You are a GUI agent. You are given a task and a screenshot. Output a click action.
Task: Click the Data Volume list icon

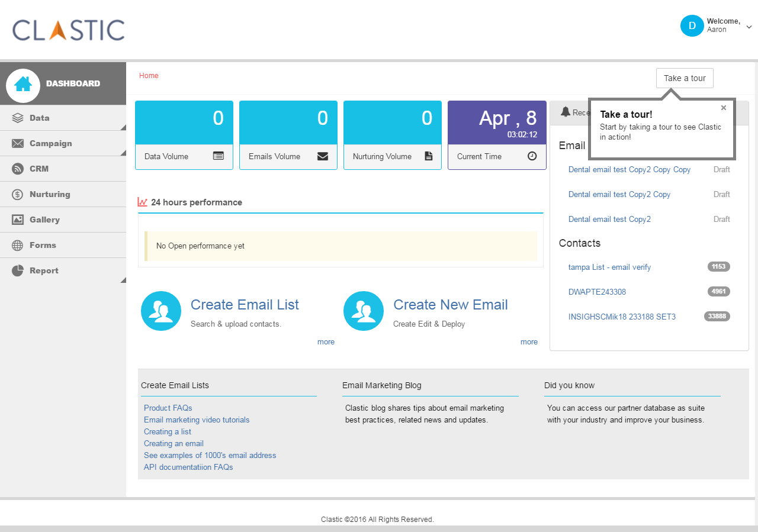click(219, 156)
